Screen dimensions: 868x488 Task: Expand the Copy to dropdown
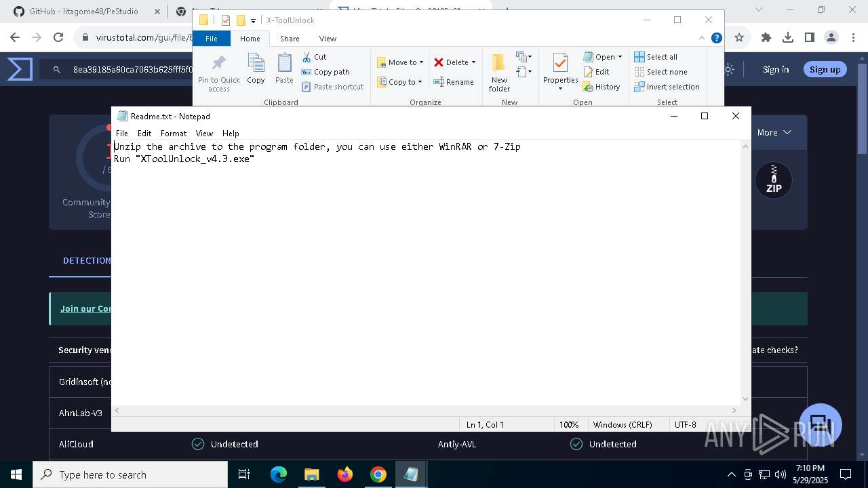(x=420, y=82)
